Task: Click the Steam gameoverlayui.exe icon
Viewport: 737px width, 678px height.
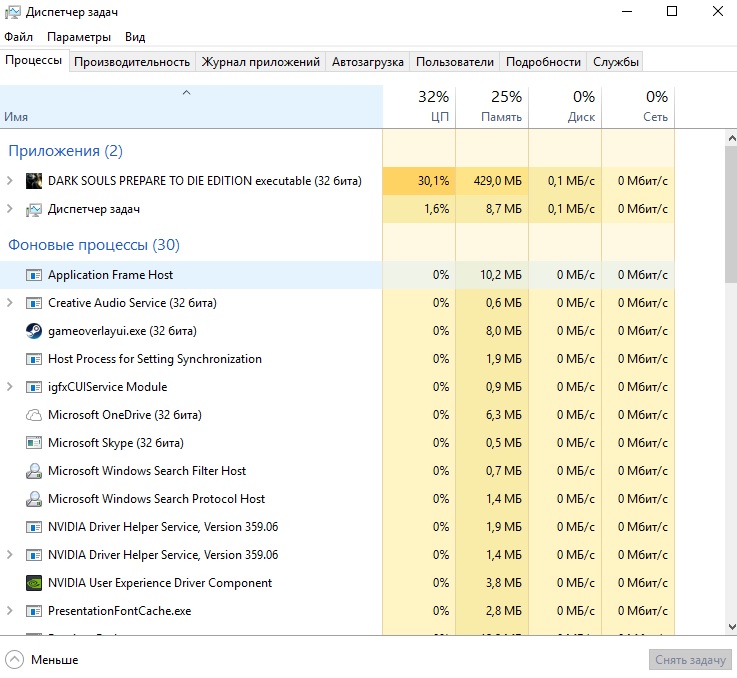Action: coord(33,331)
